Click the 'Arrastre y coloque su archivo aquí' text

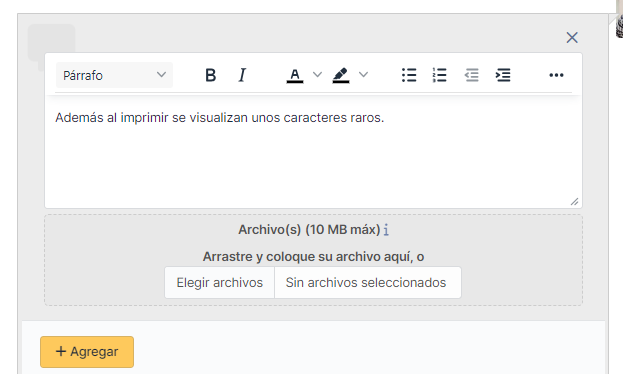pos(308,257)
